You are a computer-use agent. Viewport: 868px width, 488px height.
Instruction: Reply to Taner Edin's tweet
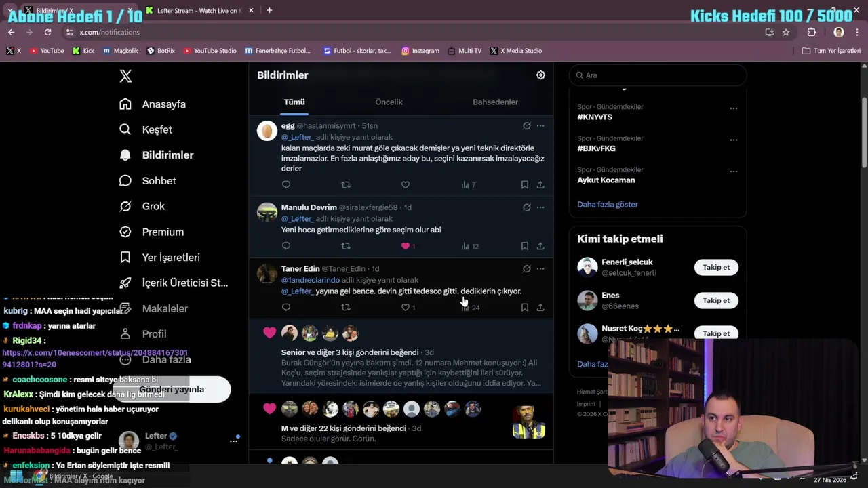coord(286,307)
